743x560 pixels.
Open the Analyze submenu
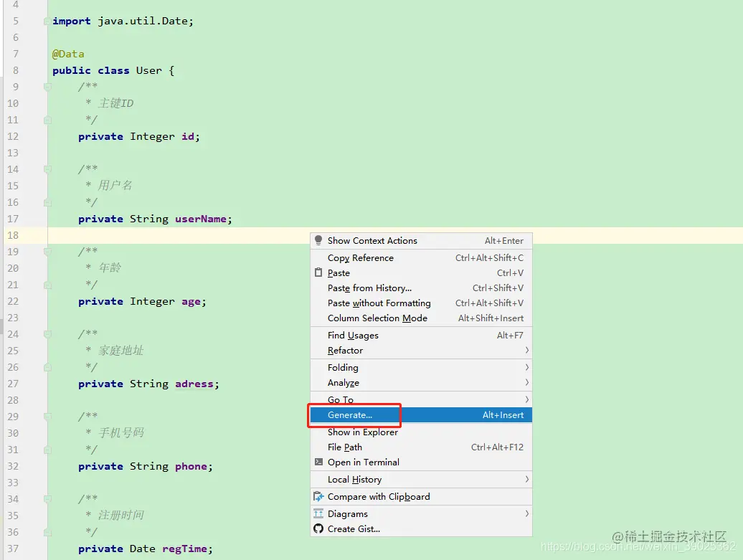[x=421, y=383]
